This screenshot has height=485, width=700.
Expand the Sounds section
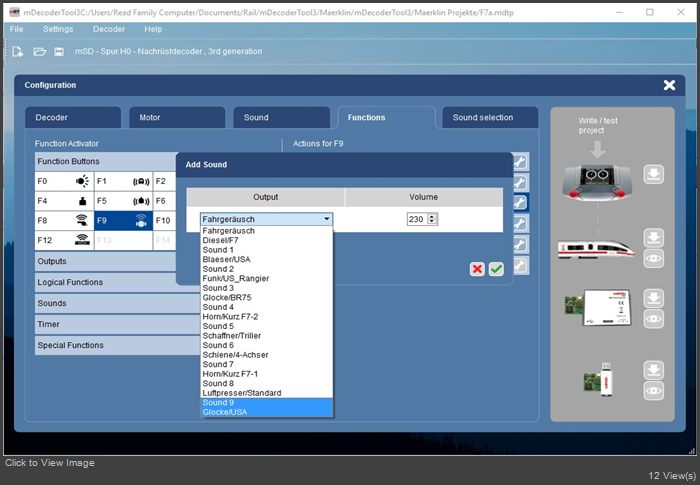[117, 303]
